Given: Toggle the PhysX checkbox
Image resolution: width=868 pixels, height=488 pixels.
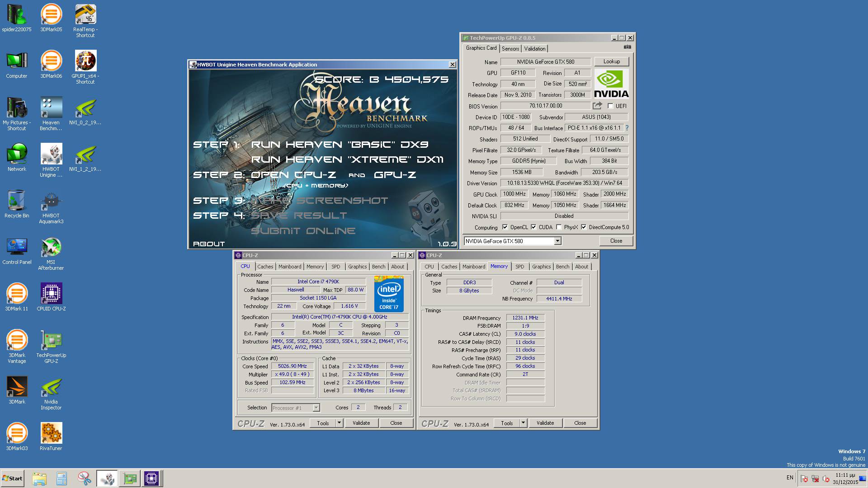Looking at the screenshot, I should [x=559, y=227].
